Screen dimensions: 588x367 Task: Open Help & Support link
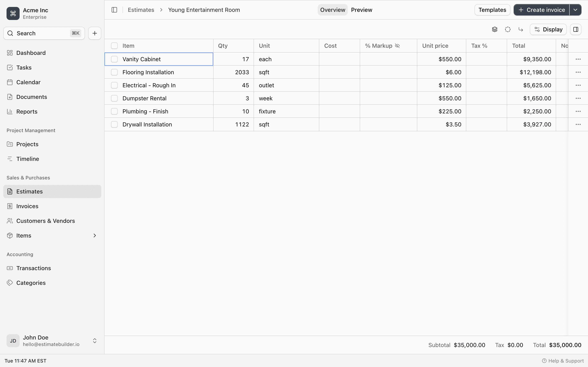point(563,360)
